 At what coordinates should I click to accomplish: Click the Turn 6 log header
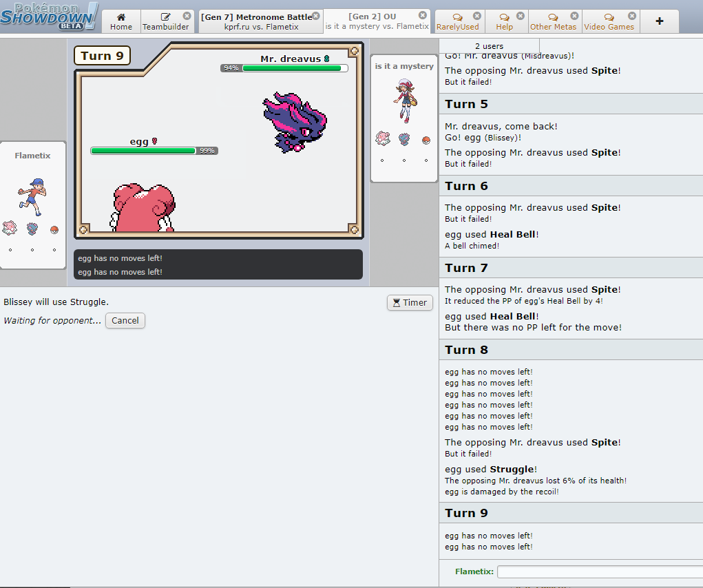coord(571,186)
